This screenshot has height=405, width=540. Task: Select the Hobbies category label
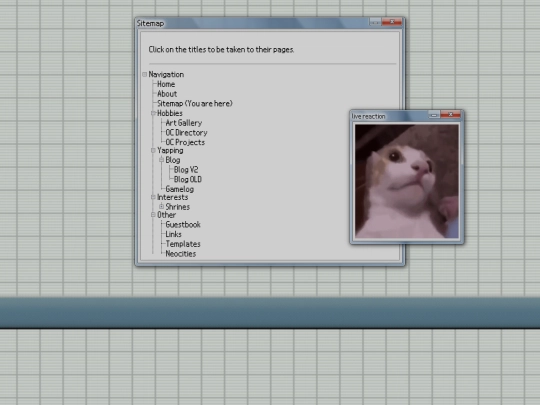point(170,113)
